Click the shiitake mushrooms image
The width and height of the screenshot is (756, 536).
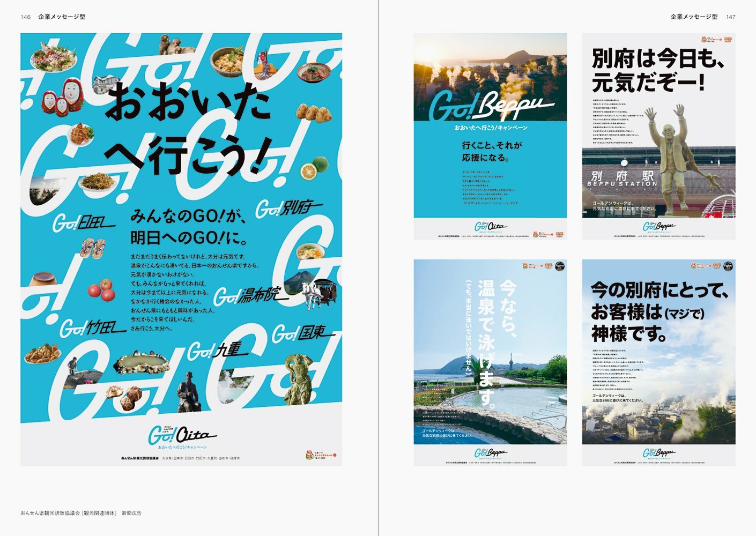pyautogui.click(x=123, y=398)
